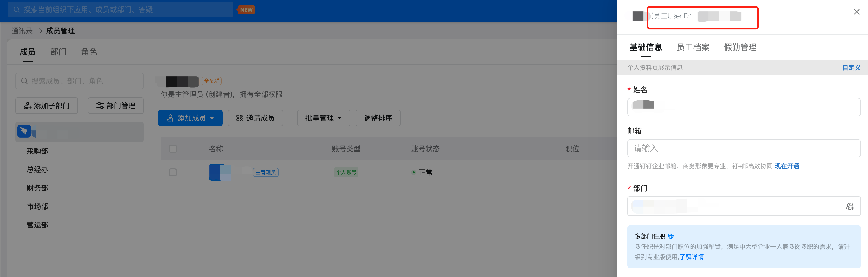Click 通讯录 breadcrumb link

click(22, 31)
